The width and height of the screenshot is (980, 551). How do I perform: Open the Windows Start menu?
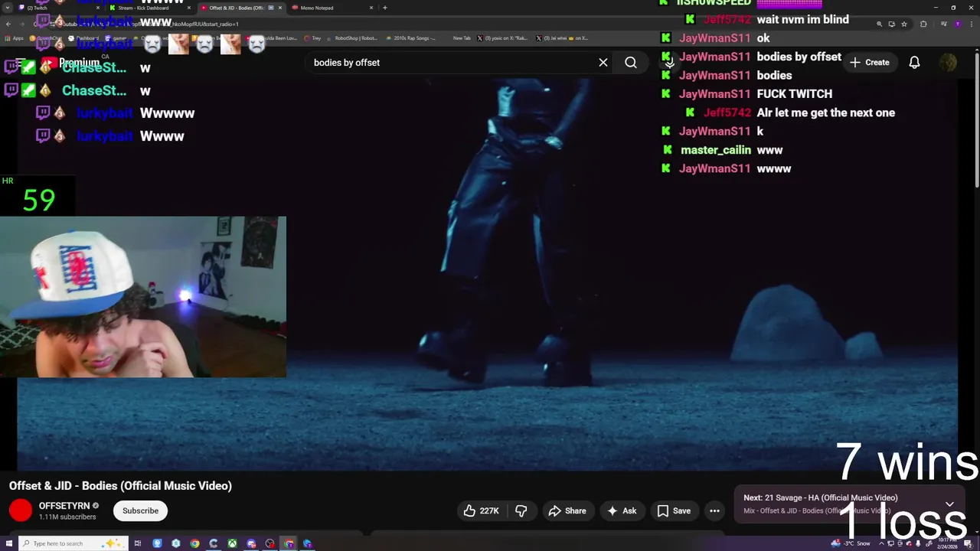pos(8,543)
